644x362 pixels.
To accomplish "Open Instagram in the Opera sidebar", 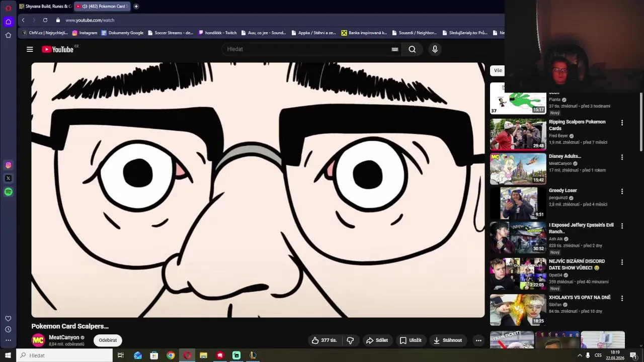I will click(x=8, y=165).
